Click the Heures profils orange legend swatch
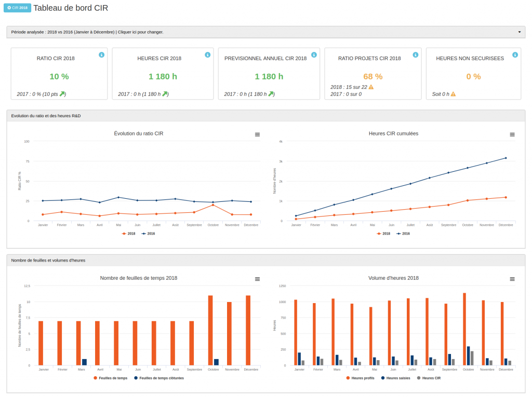This screenshot has height=397, width=532. click(x=348, y=378)
